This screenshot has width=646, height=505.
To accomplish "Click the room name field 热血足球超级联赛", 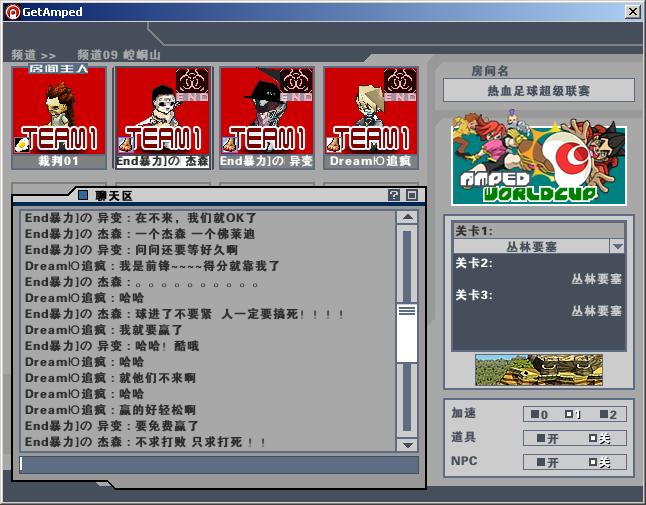I will pyautogui.click(x=539, y=91).
